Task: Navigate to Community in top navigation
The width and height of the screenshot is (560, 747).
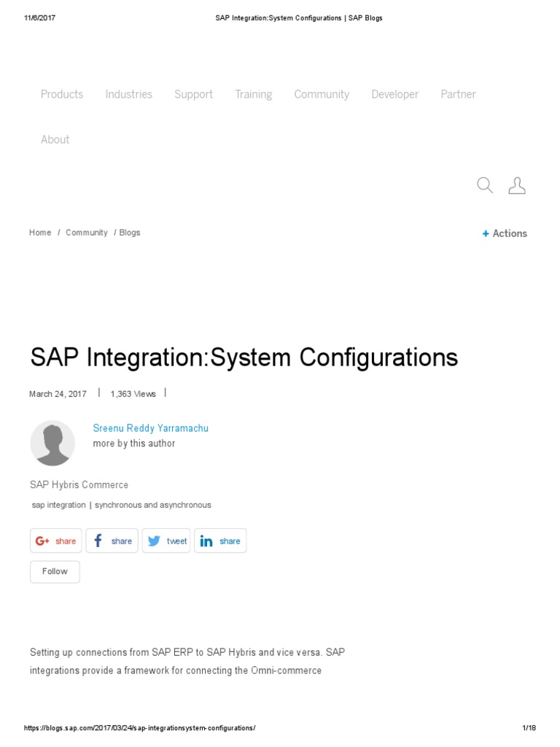Action: tap(322, 94)
